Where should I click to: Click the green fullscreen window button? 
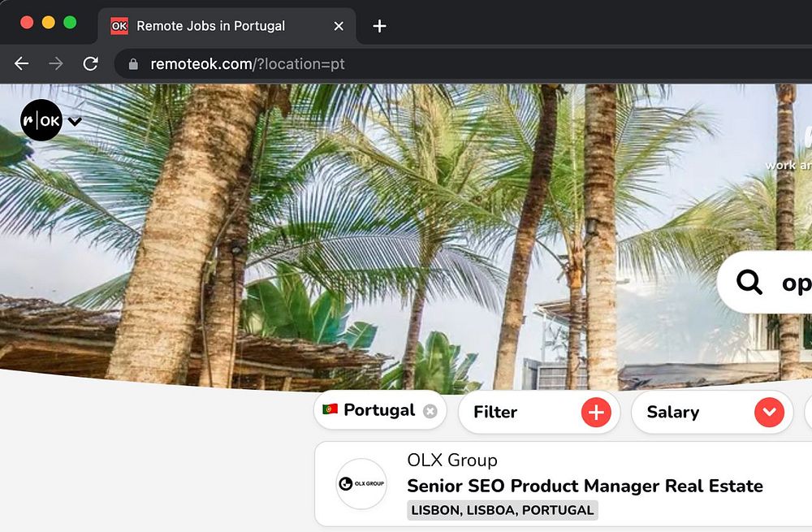pos(70,22)
